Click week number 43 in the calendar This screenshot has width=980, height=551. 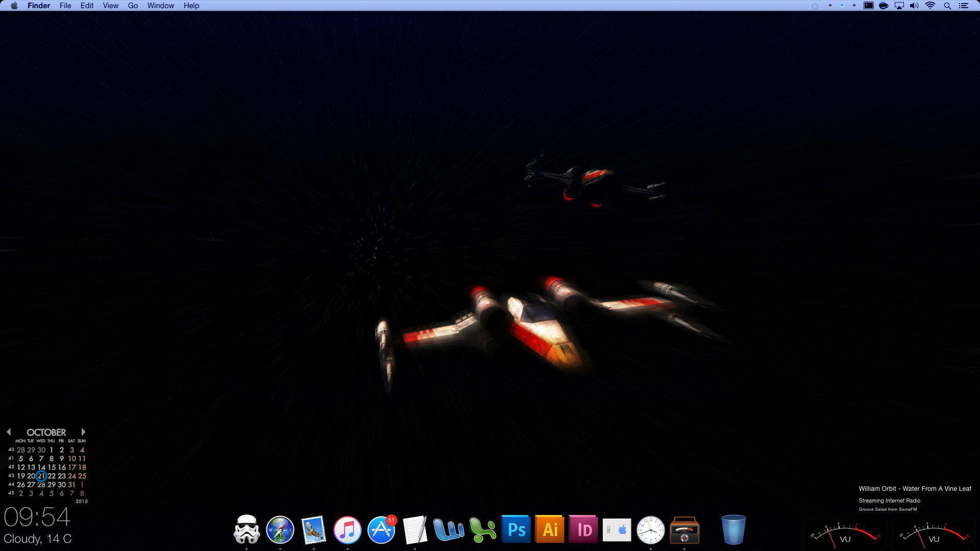click(11, 475)
